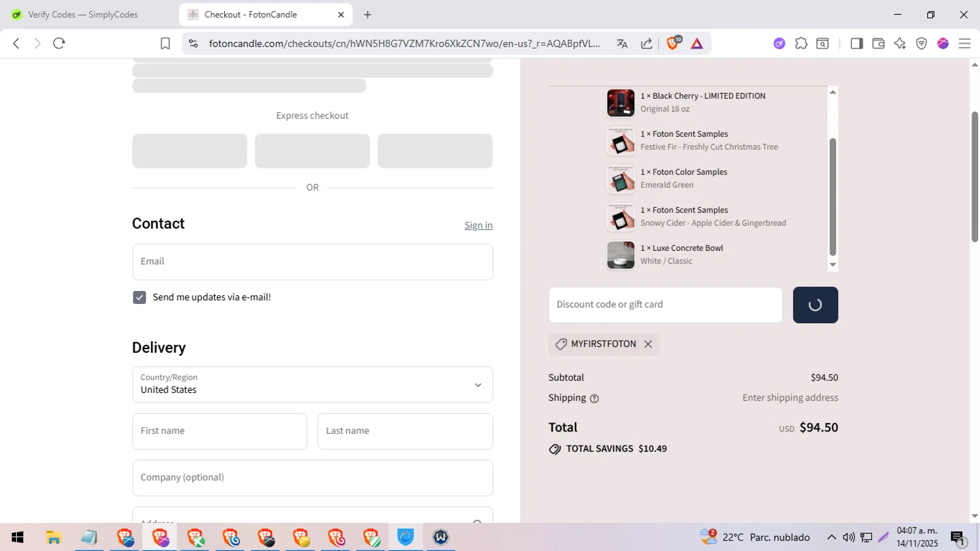Open the WordPress taskbar icon

441,537
